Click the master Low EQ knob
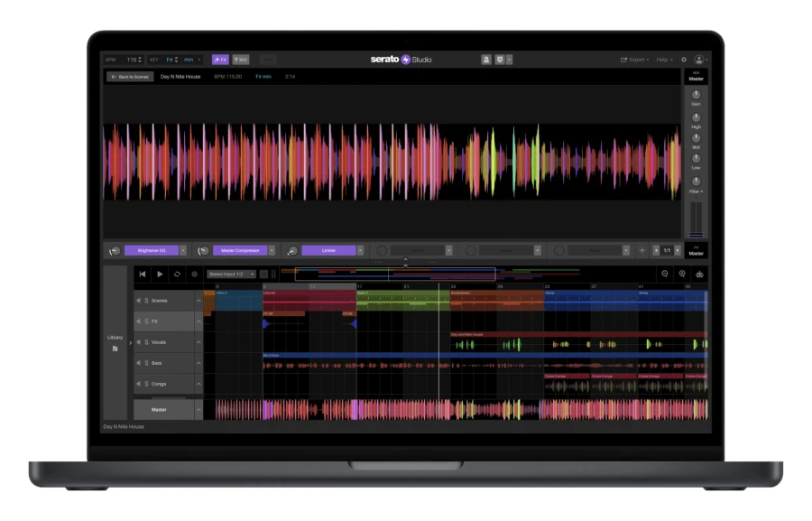Screen dimensions: 812x521 [x=696, y=159]
